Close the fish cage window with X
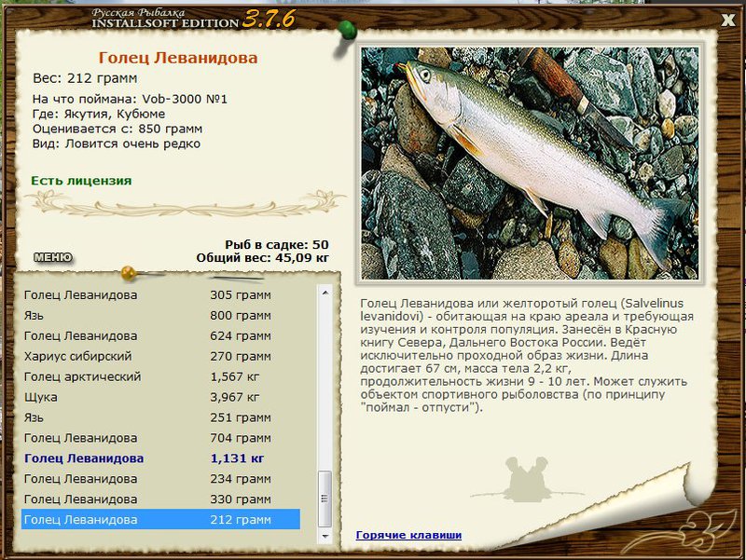Viewport: 746px width, 560px height. 728,20
